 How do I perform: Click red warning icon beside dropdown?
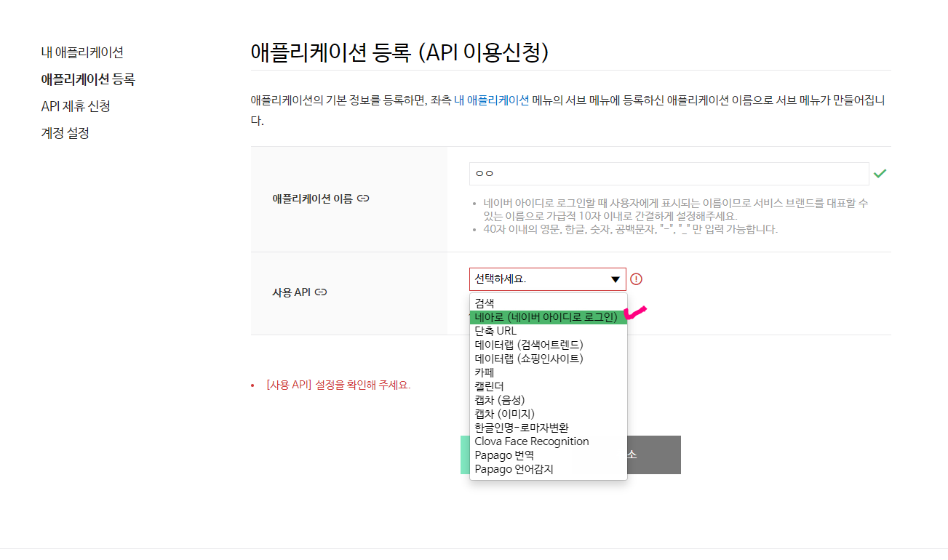(637, 279)
